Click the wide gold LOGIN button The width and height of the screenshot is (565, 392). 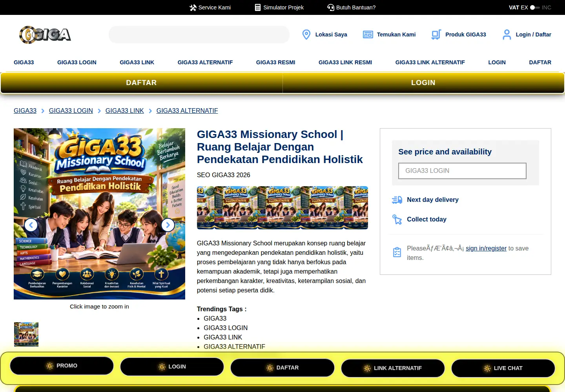(x=423, y=83)
